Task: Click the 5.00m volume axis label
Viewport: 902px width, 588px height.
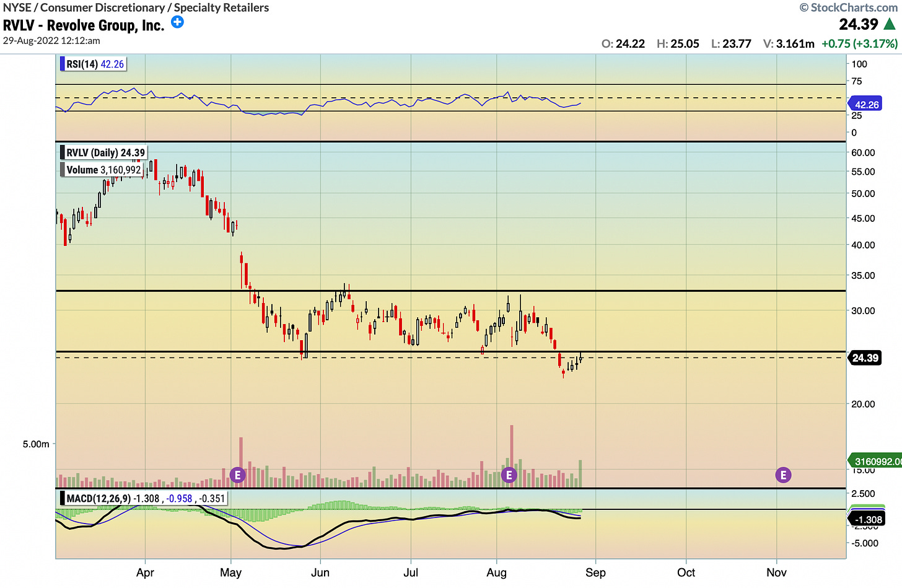Action: point(36,444)
